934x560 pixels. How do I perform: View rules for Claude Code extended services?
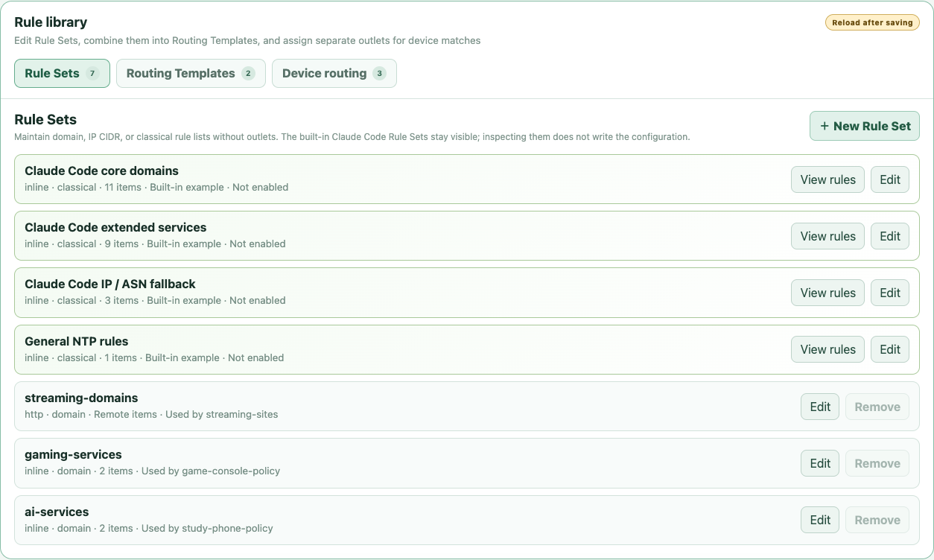828,236
